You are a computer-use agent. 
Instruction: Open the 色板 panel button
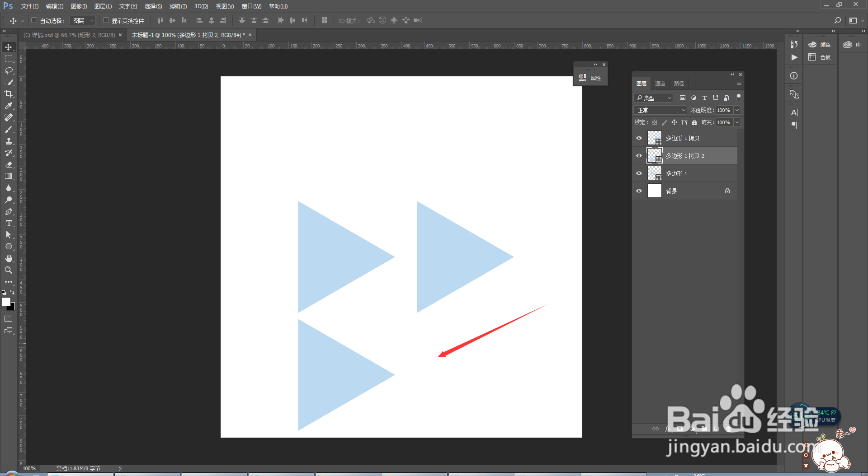820,57
